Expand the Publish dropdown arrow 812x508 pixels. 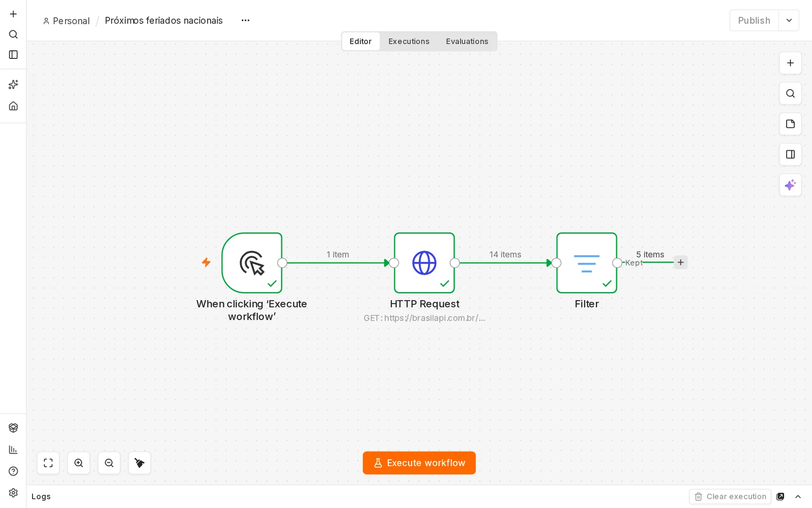(789, 20)
